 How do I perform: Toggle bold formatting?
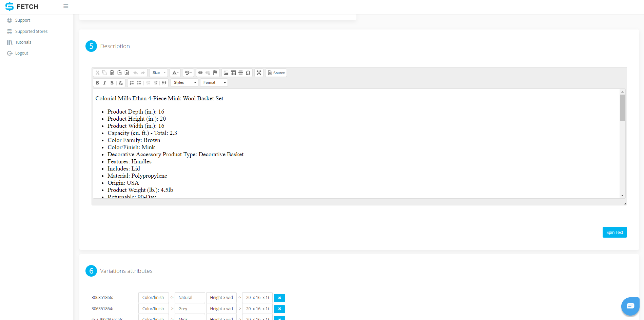[x=97, y=83]
